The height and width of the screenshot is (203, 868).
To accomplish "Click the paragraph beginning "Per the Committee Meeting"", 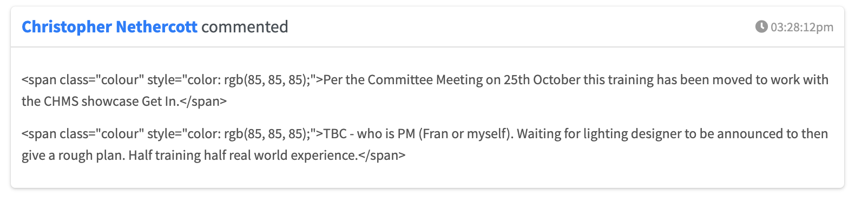I will (x=425, y=90).
